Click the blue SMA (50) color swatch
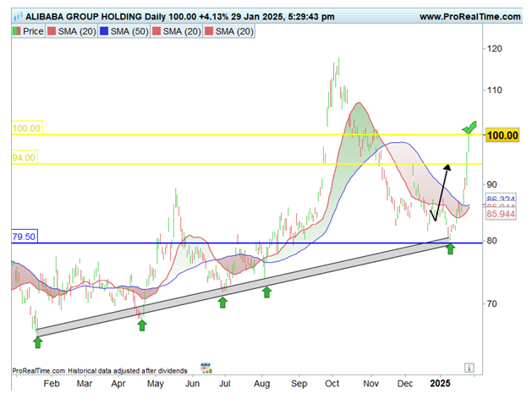Screen dimensions: 532x404 (x=104, y=31)
